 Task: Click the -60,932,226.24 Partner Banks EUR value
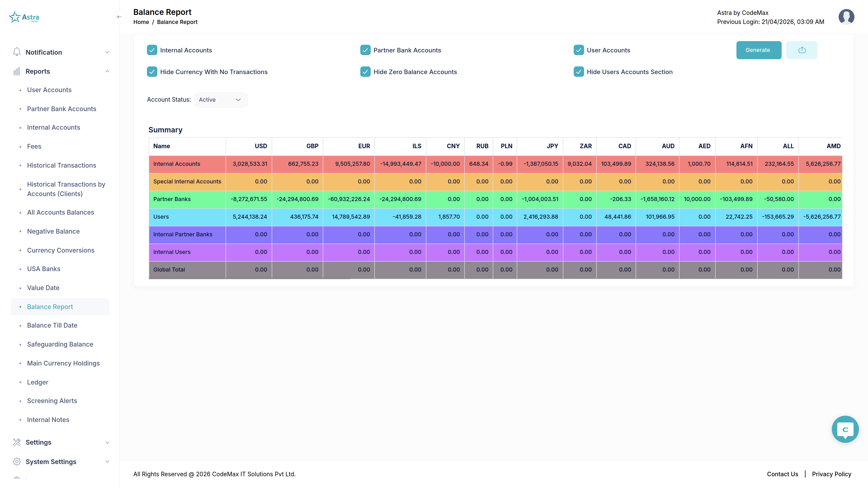(x=349, y=199)
